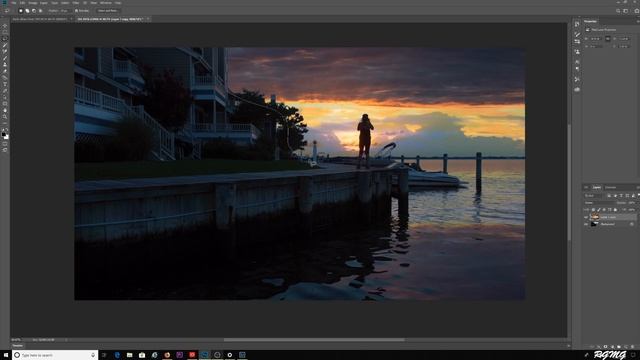
Task: Click New selection mode icon
Action: [x=21, y=11]
